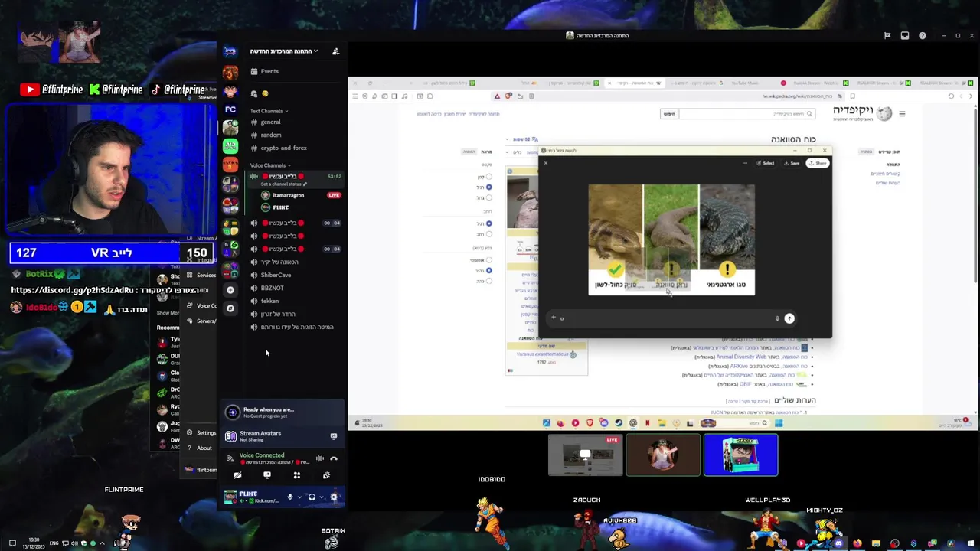
Task: Select the blue cartoon avatar participant tile
Action: [x=740, y=455]
